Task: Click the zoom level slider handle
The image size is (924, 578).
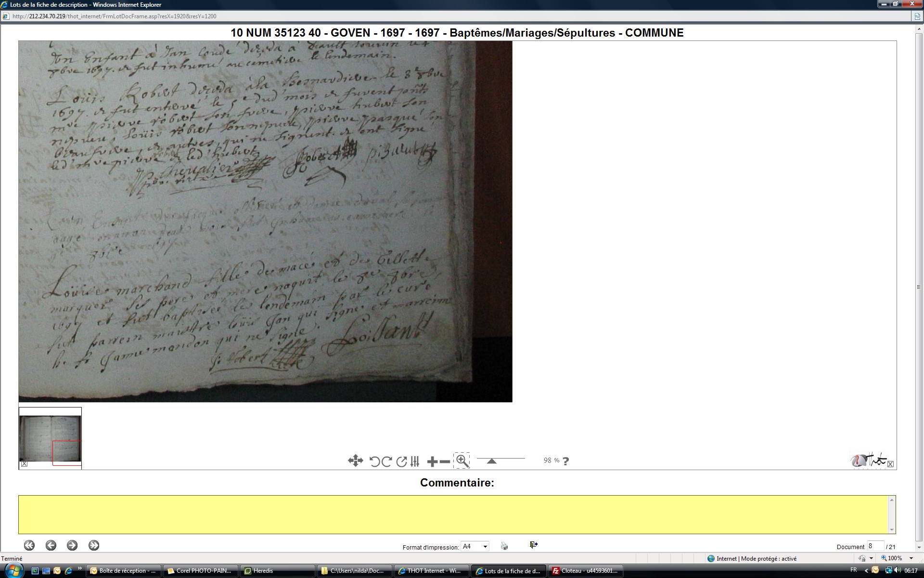Action: click(x=491, y=461)
